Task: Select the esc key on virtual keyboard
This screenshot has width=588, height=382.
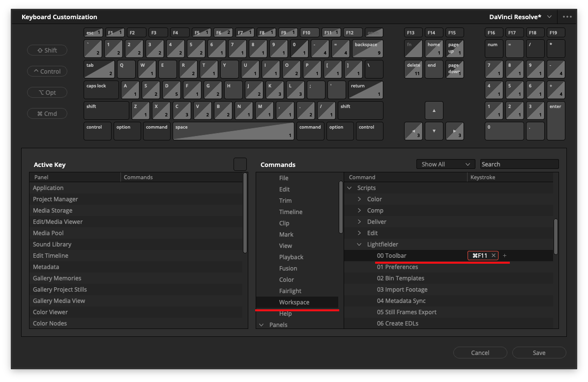Action: click(93, 32)
